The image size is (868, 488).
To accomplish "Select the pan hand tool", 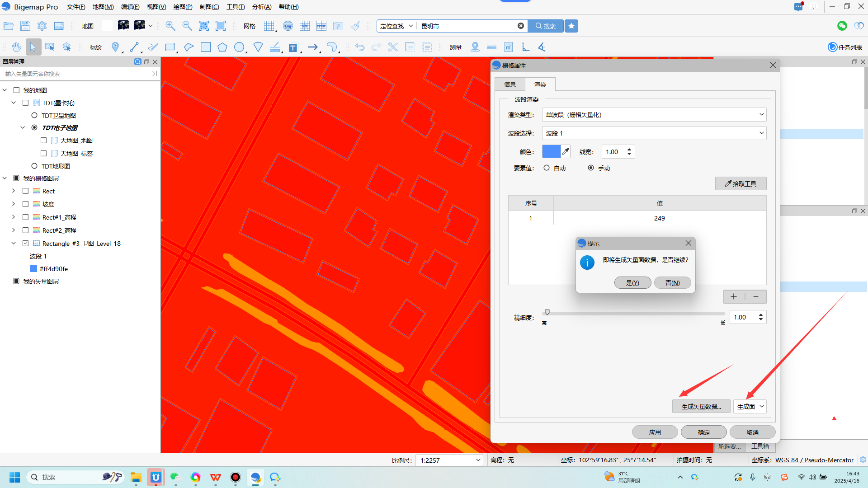I will point(17,47).
